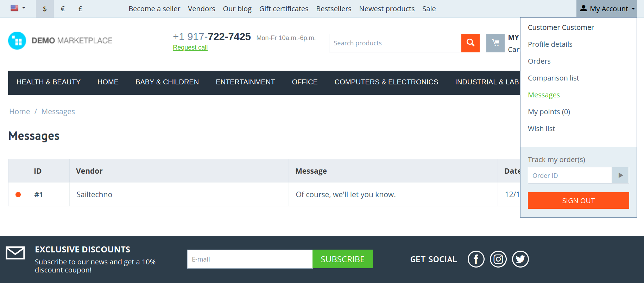Viewport: 644px width, 283px height.
Task: Open the Home category menu
Action: tap(108, 82)
